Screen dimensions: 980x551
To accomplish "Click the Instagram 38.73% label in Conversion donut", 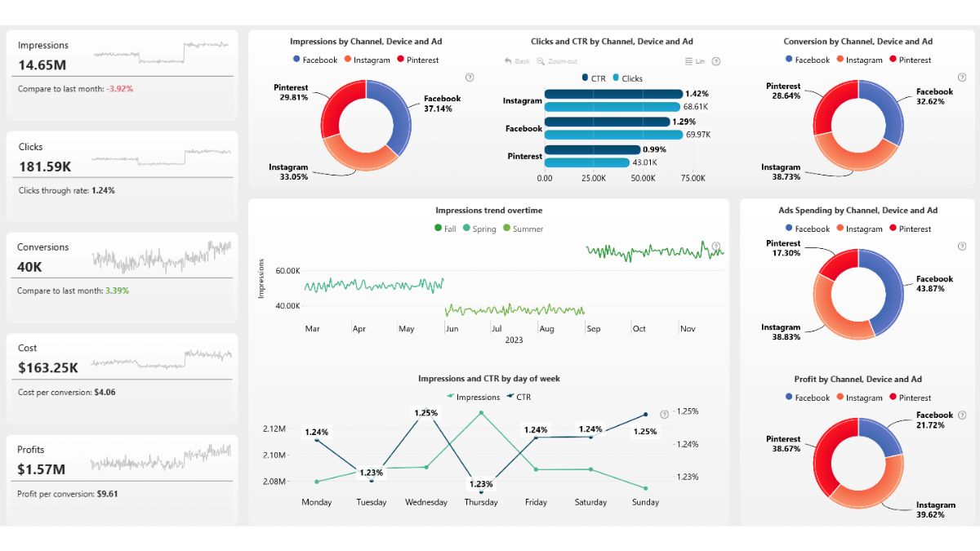I will [782, 172].
